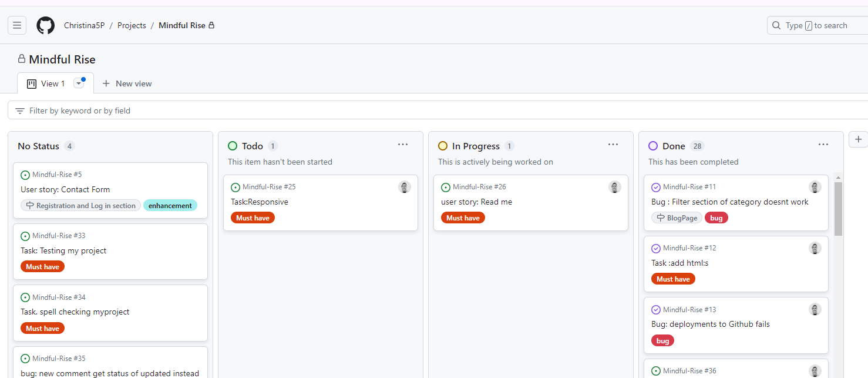The width and height of the screenshot is (868, 378).
Task: Open the Todo column options menu
Action: coord(403,145)
